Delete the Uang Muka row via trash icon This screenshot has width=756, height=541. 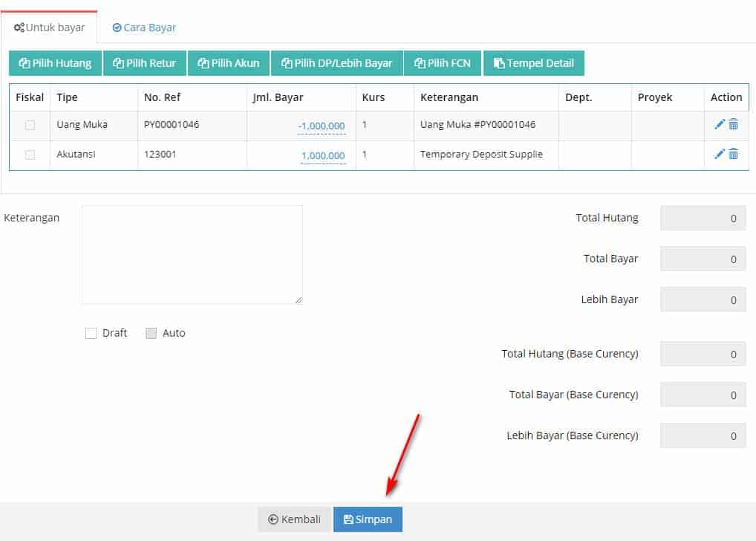tap(734, 125)
